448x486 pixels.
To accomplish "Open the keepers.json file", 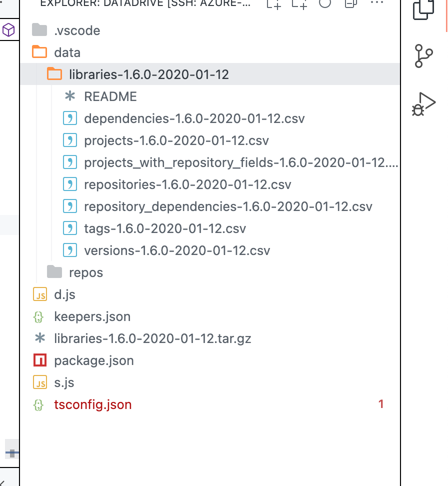I will (x=92, y=316).
